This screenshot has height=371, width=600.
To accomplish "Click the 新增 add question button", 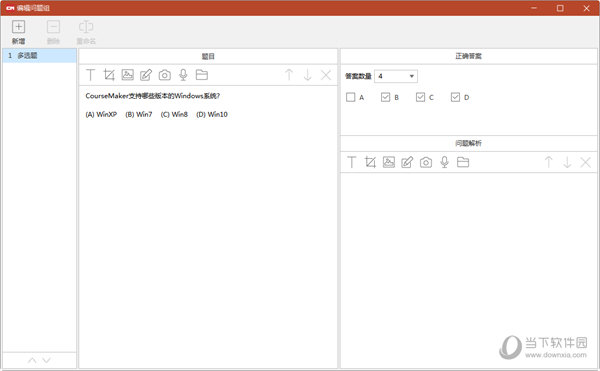I will 18,33.
